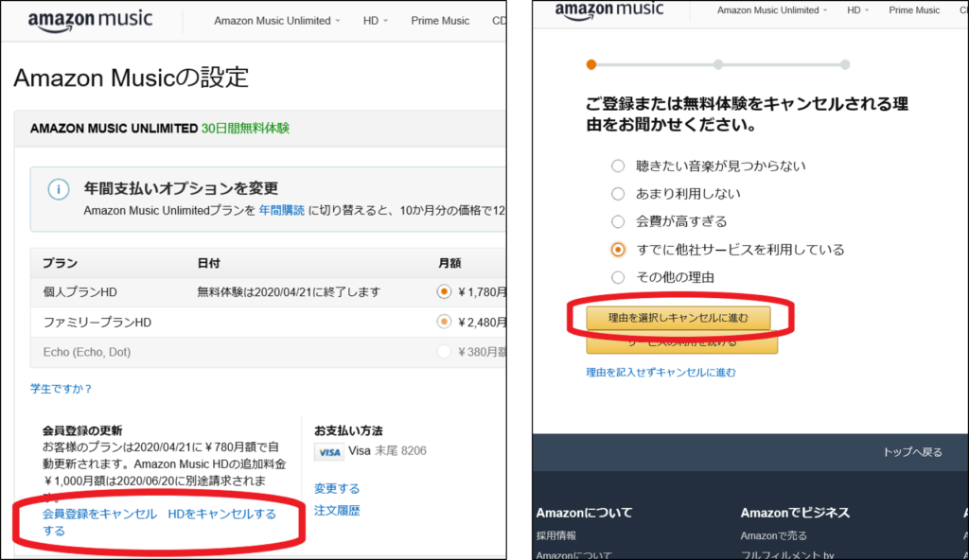
Task: Open the HD dropdown in right screenshot
Action: coord(857,9)
